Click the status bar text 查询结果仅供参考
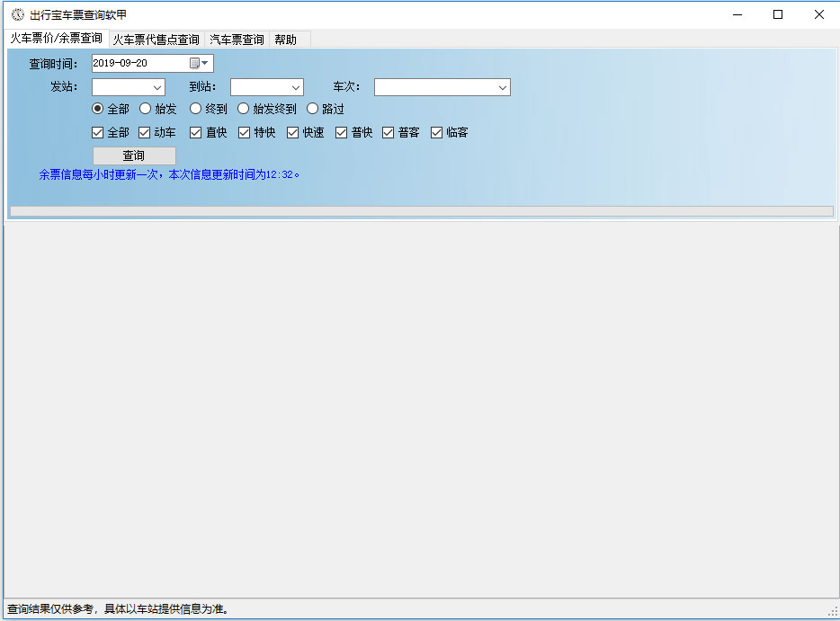This screenshot has height=621, width=840. coord(119,609)
